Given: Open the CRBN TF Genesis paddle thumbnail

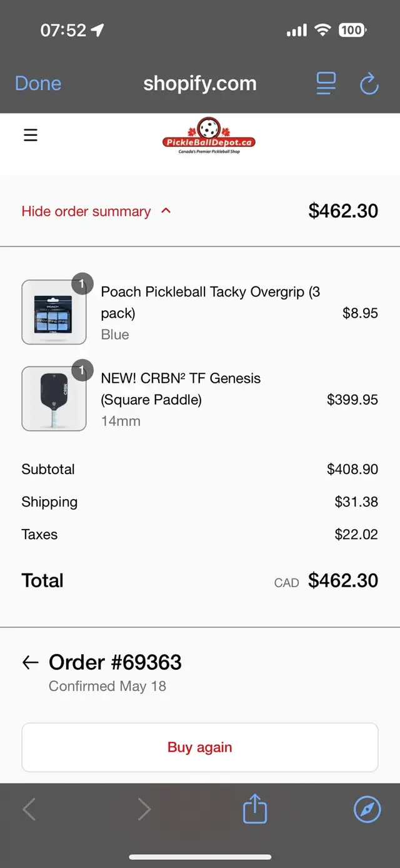Looking at the screenshot, I should pos(54,398).
